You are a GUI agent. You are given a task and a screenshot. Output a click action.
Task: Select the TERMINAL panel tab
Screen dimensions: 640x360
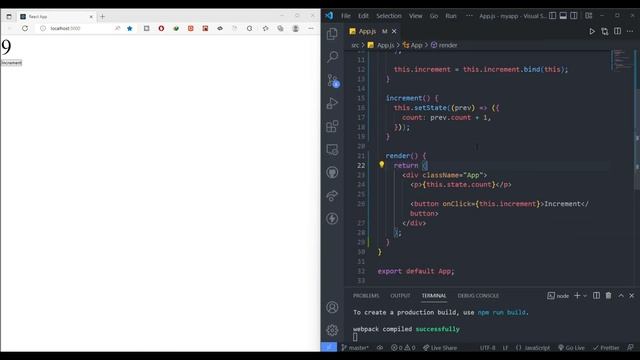pyautogui.click(x=434, y=296)
